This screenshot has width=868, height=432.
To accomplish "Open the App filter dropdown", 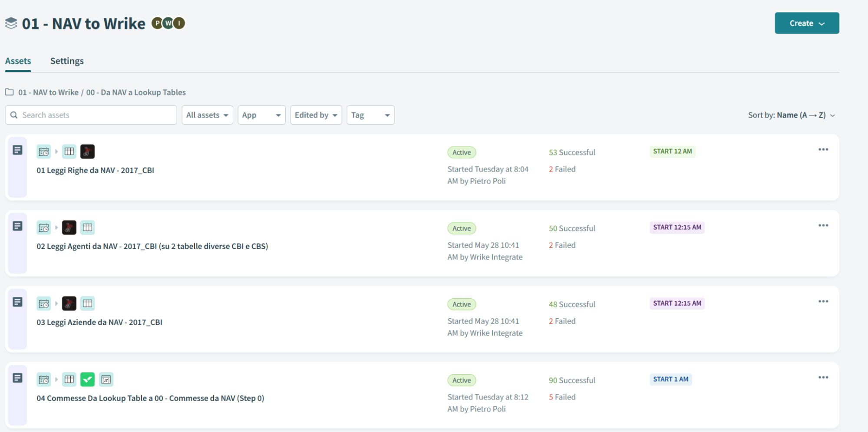I will point(261,115).
